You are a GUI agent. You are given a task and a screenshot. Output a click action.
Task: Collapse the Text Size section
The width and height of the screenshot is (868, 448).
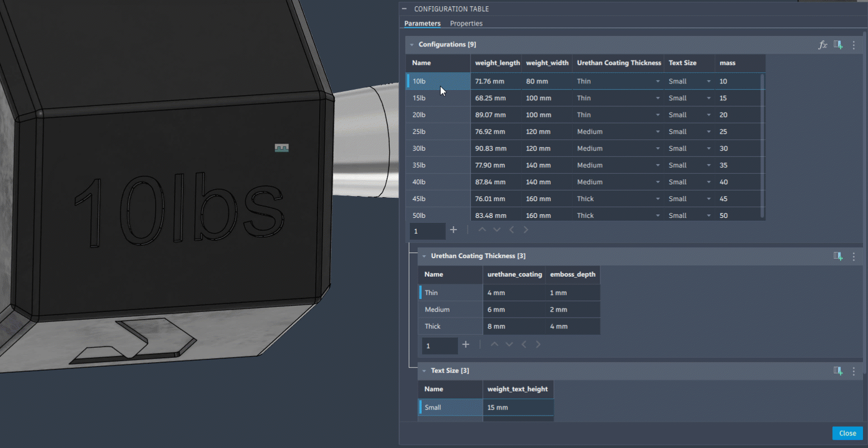(x=424, y=371)
